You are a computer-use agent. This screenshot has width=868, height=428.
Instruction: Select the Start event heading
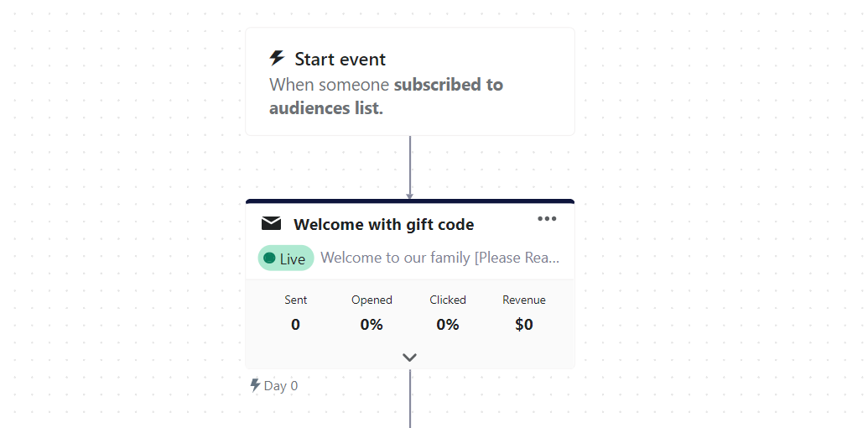pos(340,60)
